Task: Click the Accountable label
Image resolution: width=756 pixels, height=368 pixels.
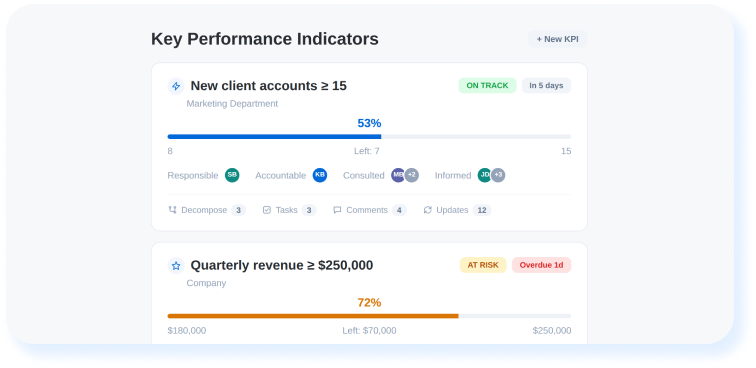Action: [x=281, y=176]
